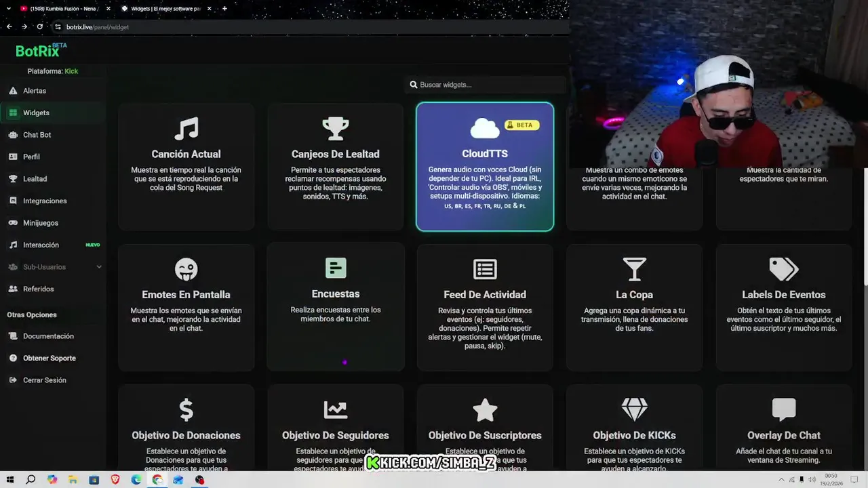The image size is (868, 488).
Task: Click the botrix.live address bar
Action: (309, 27)
